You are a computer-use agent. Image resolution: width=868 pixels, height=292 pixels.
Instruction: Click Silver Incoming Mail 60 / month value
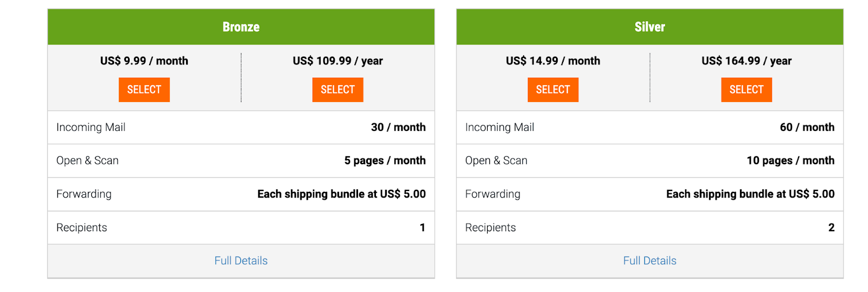pyautogui.click(x=807, y=128)
